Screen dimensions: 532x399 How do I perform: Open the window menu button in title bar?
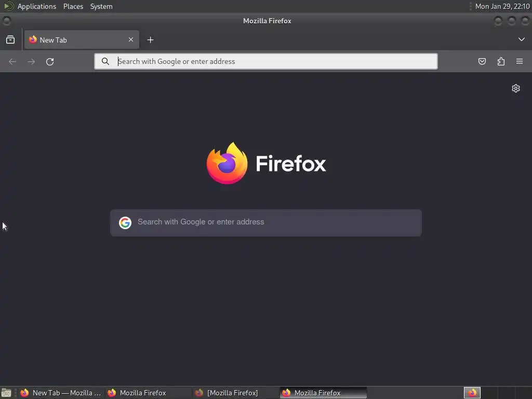tap(6, 21)
